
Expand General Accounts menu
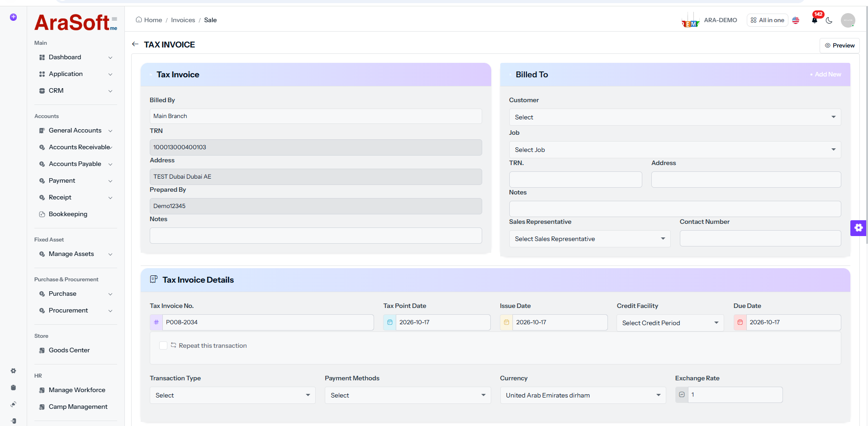coord(76,131)
